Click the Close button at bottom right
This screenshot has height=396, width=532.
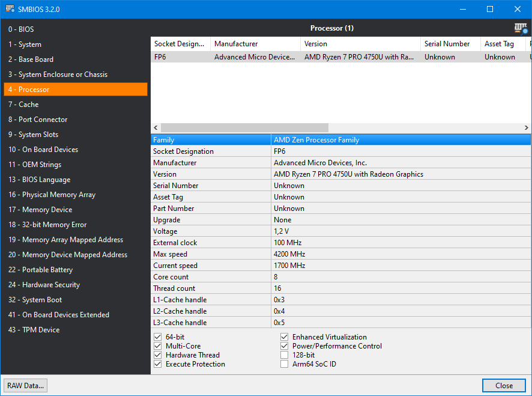[504, 386]
